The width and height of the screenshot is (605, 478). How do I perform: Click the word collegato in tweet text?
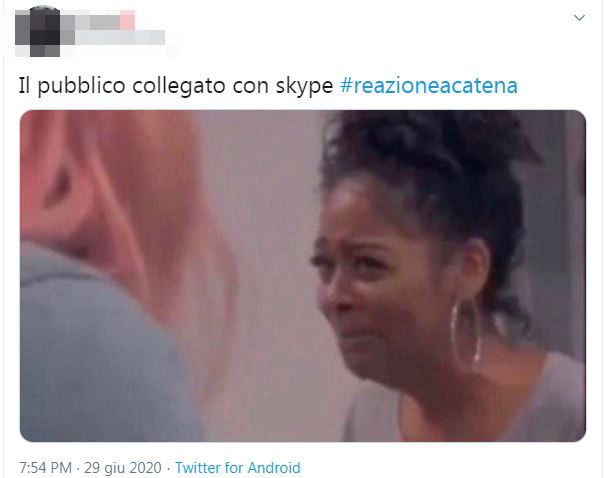[179, 86]
